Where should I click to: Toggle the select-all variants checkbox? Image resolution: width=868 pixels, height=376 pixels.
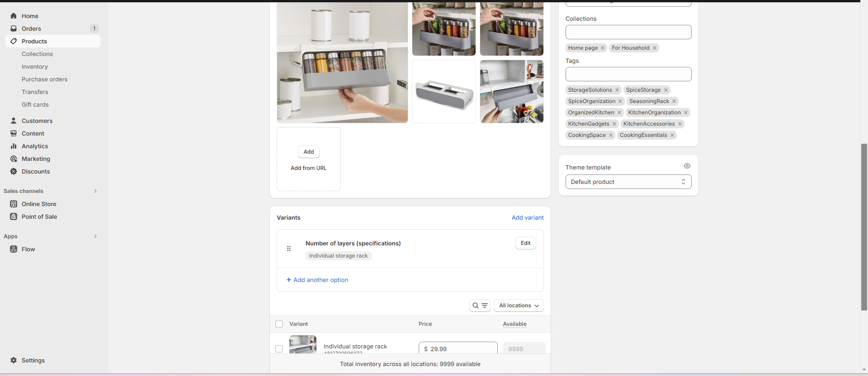pos(279,324)
